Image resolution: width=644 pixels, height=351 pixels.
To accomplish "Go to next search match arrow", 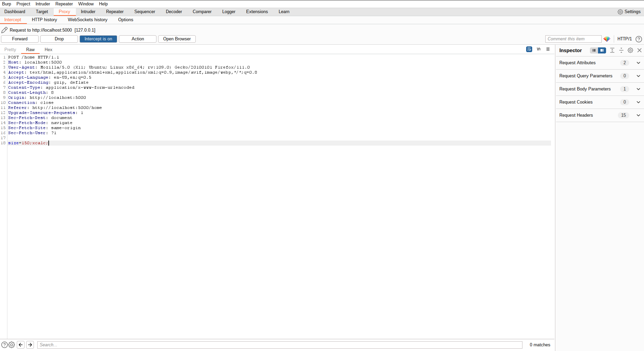I will point(30,345).
